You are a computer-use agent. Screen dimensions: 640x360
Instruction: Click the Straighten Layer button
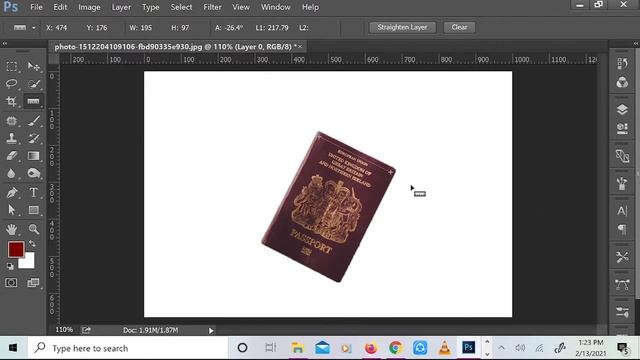coord(402,27)
